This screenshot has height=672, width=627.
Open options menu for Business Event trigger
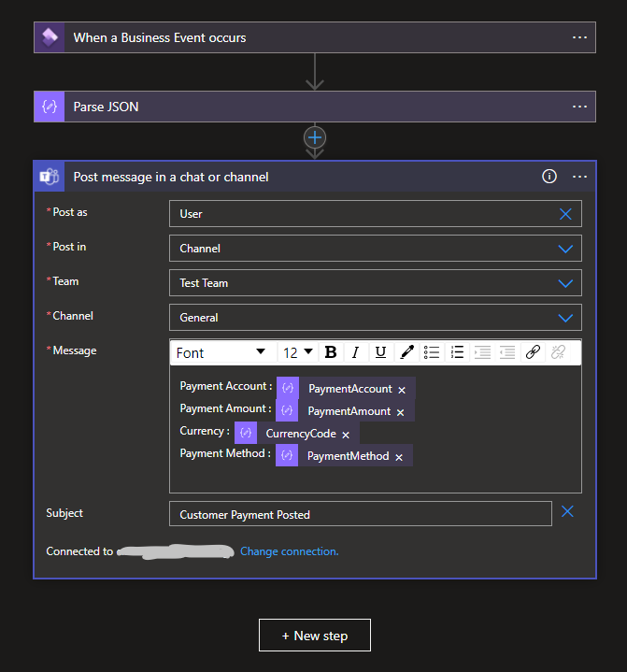579,37
